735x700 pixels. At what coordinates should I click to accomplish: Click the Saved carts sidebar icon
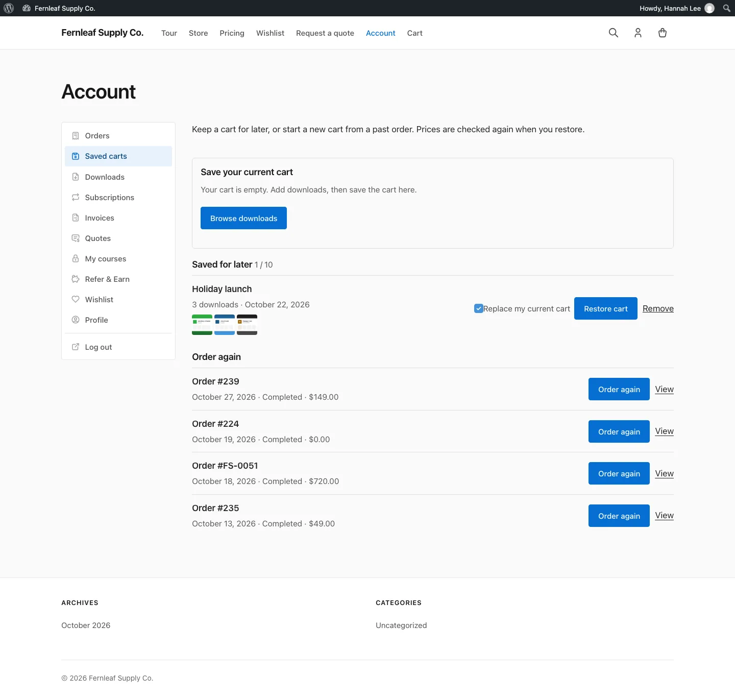point(76,156)
